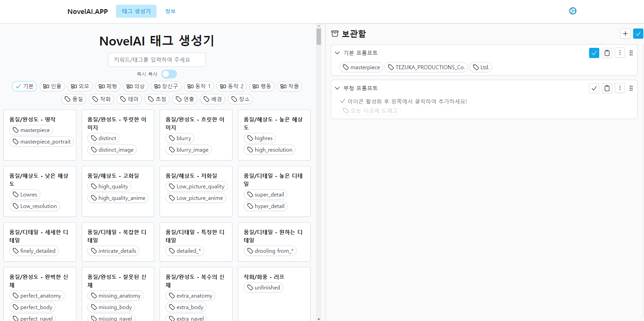The image size is (644, 321).
Task: Add the Low_resolution tag
Action: (35, 206)
